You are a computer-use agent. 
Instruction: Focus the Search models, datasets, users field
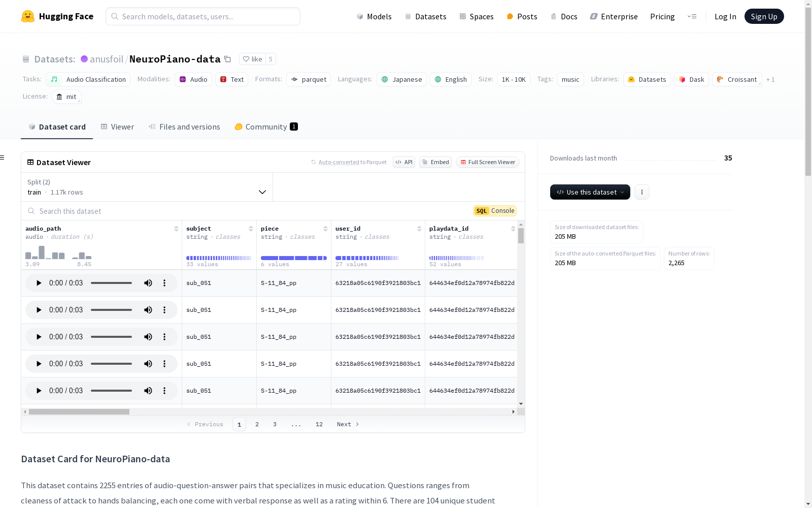pos(203,16)
